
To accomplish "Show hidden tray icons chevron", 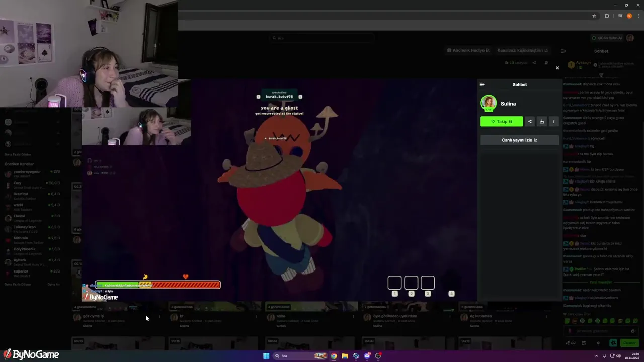I will click(x=597, y=356).
